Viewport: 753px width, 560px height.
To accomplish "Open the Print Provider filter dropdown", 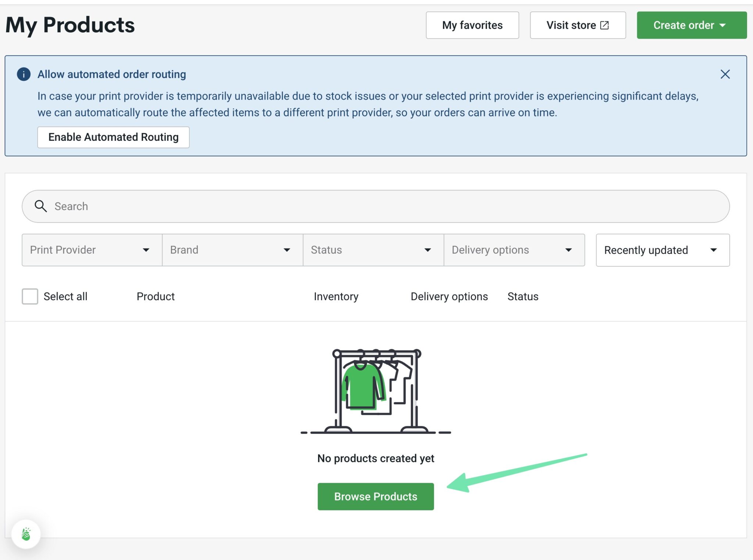I will [91, 250].
